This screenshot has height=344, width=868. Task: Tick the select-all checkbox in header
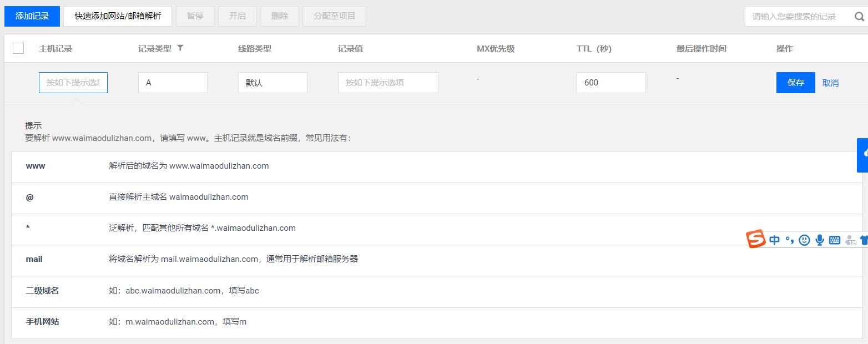(18, 48)
